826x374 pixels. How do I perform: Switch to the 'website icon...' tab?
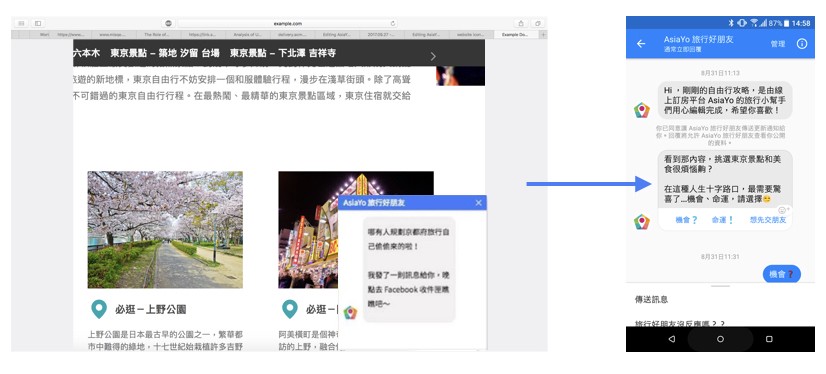click(472, 35)
